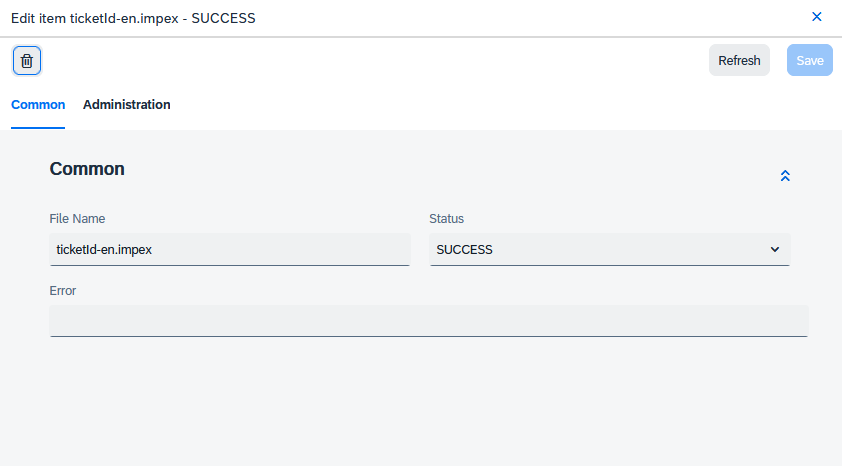Switch to the Common tab
842x466 pixels.
click(38, 105)
